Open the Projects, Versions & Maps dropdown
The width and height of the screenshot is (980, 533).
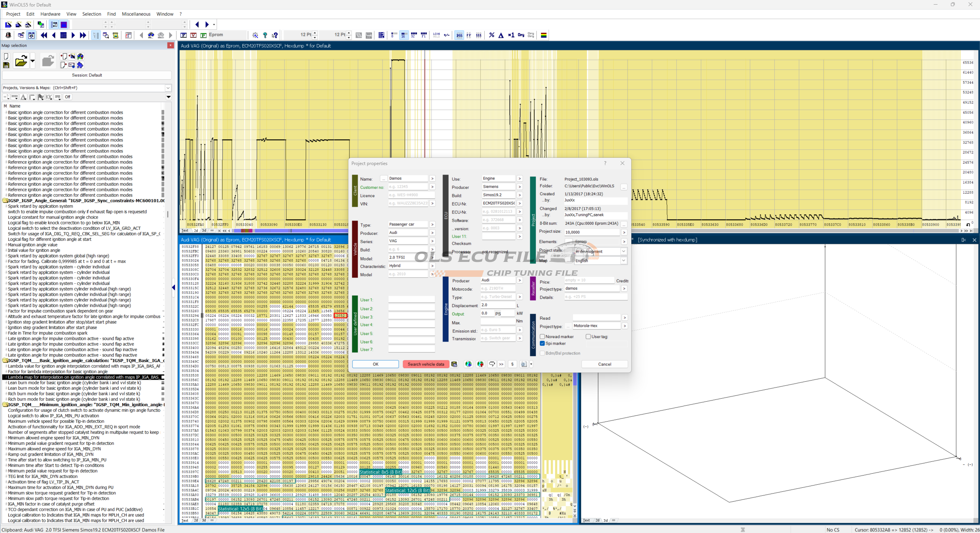168,88
